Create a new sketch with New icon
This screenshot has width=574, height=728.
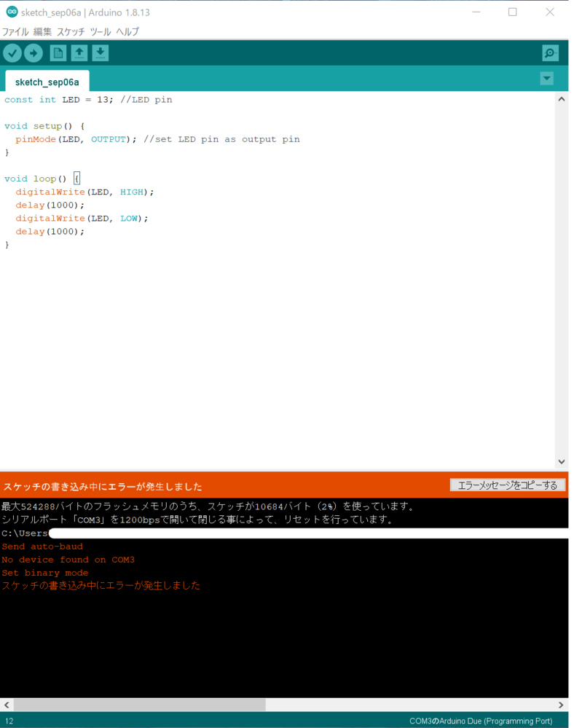(x=58, y=52)
